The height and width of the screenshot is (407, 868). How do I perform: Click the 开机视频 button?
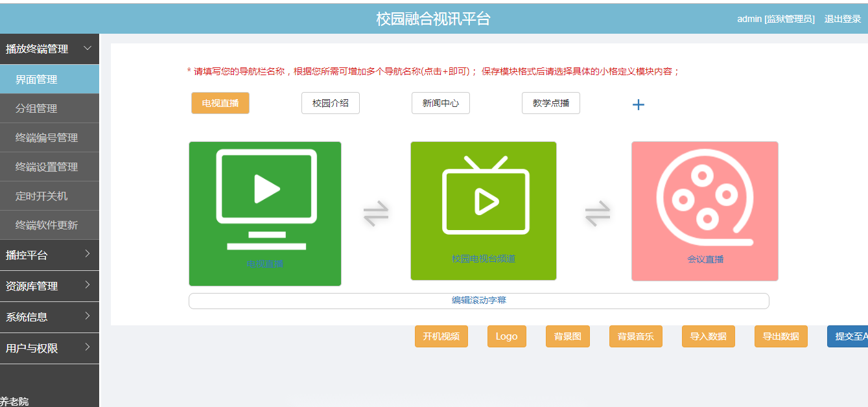(x=441, y=336)
